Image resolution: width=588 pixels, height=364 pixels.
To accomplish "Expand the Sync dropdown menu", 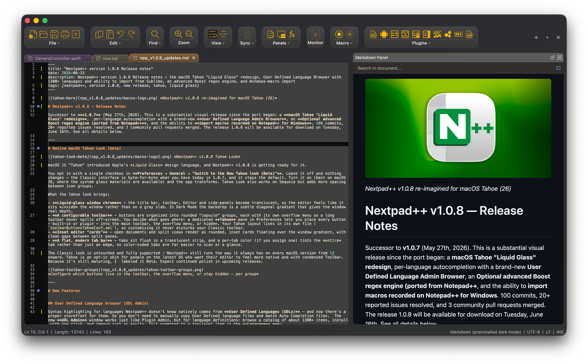I will click(247, 43).
